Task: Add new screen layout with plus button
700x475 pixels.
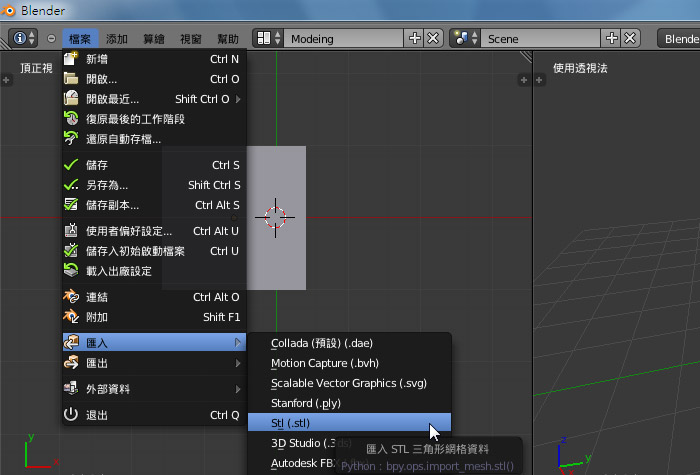Action: 414,38
